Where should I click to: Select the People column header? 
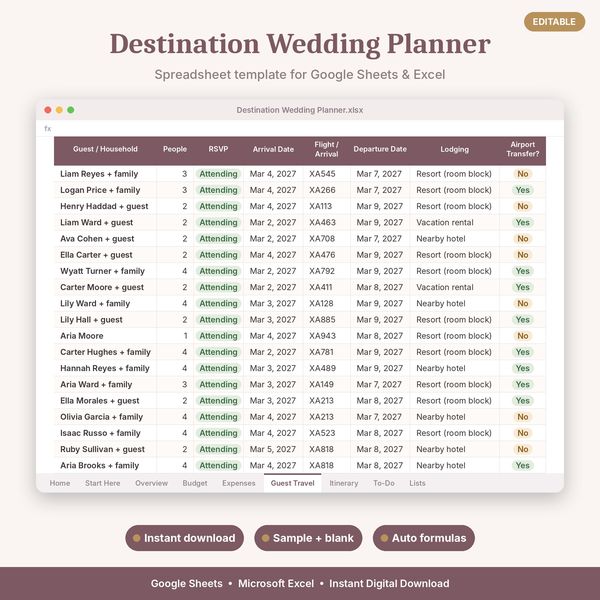(x=175, y=149)
